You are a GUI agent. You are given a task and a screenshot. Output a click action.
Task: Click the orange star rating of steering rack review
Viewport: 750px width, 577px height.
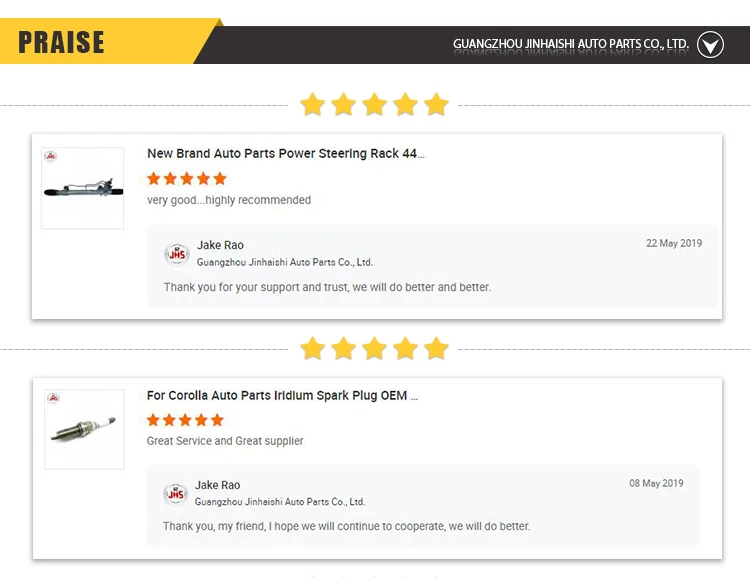tap(187, 179)
